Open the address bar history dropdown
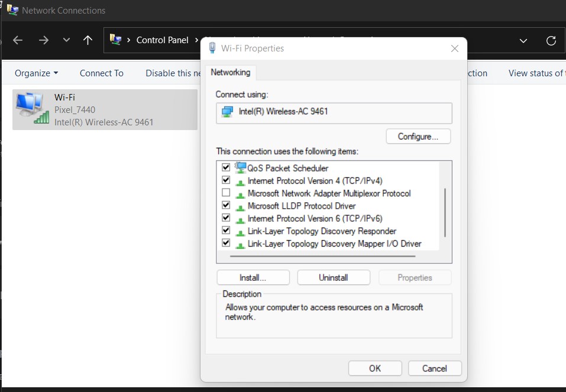Image resolution: width=566 pixels, height=392 pixels. coord(523,41)
